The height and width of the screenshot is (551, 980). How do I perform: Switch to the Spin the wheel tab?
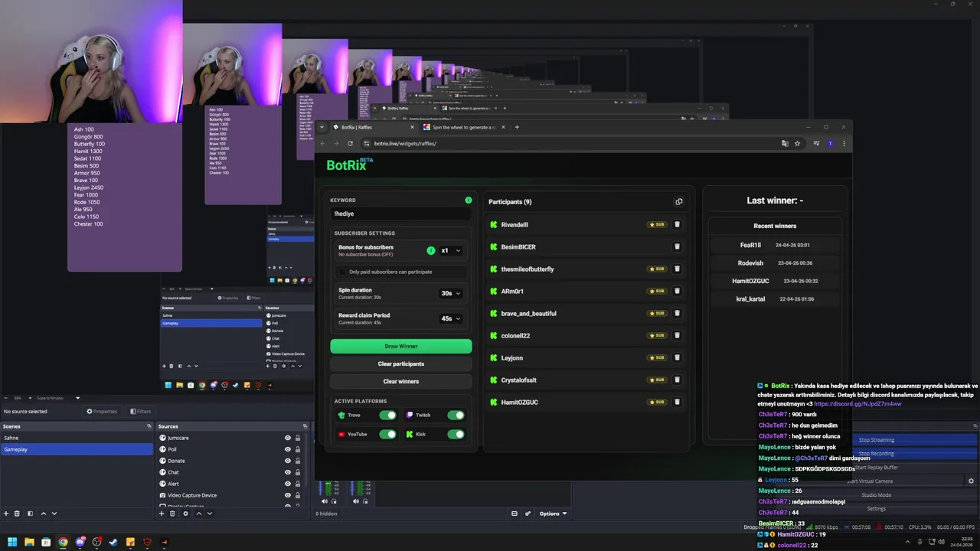click(463, 127)
